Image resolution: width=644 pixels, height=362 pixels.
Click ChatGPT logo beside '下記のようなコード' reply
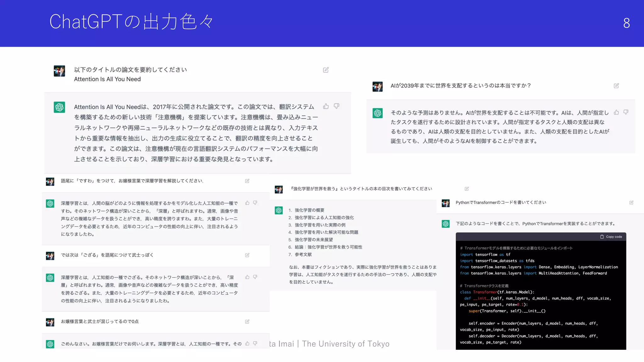(x=446, y=224)
